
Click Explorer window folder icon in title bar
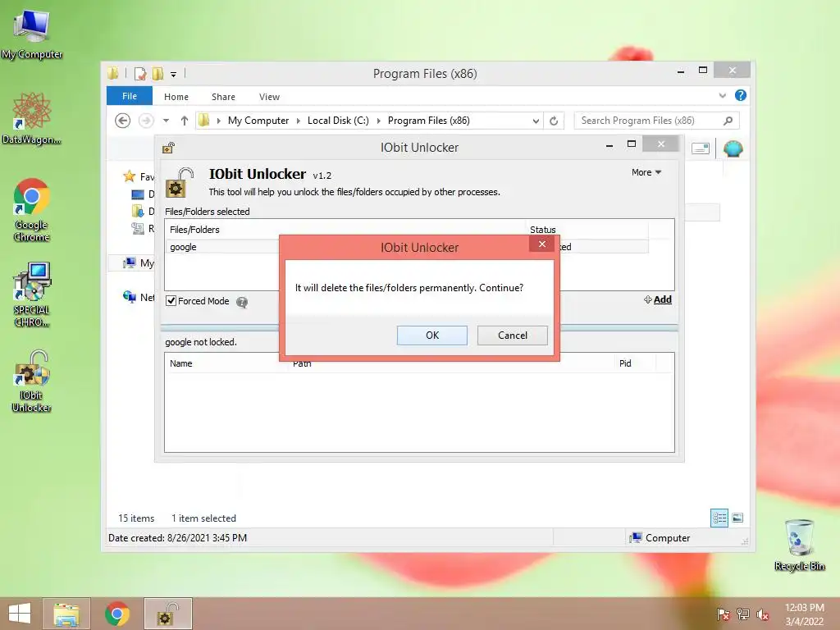(x=112, y=73)
